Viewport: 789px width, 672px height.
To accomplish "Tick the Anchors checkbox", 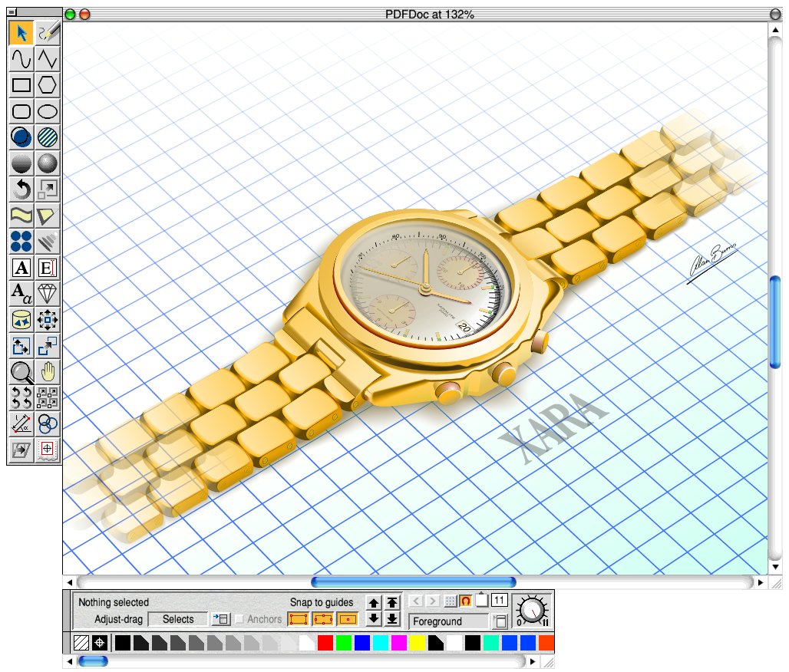I will [239, 619].
